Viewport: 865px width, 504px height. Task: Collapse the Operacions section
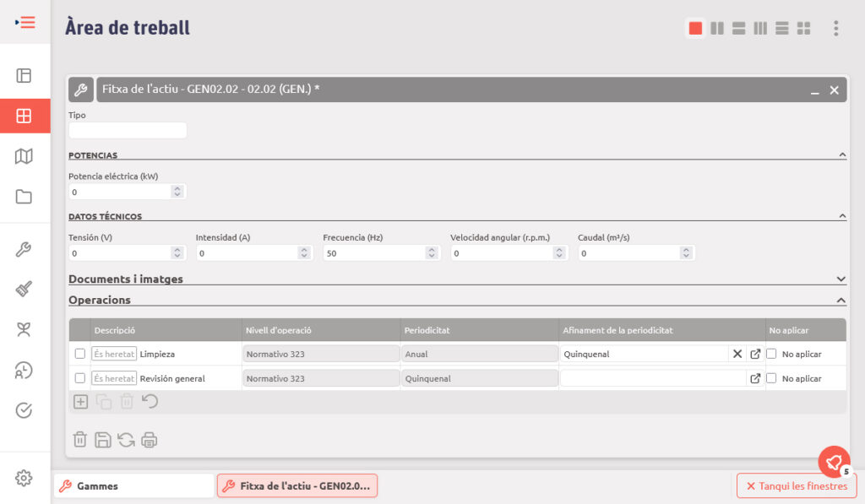tap(841, 300)
